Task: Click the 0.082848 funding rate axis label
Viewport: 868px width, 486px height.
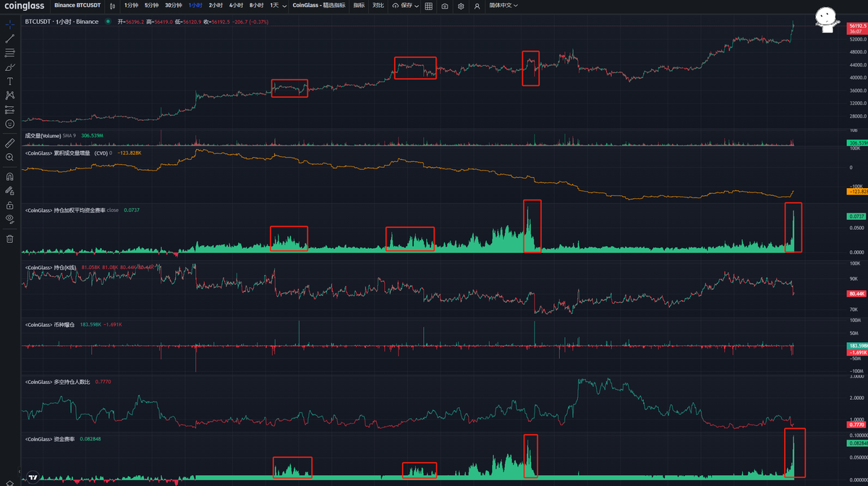Action: tap(856, 443)
